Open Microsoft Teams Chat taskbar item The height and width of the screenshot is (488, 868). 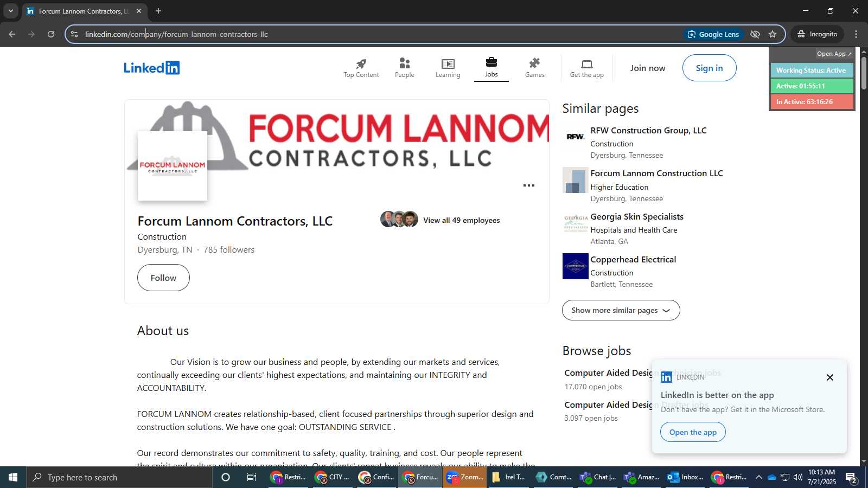[x=597, y=477]
